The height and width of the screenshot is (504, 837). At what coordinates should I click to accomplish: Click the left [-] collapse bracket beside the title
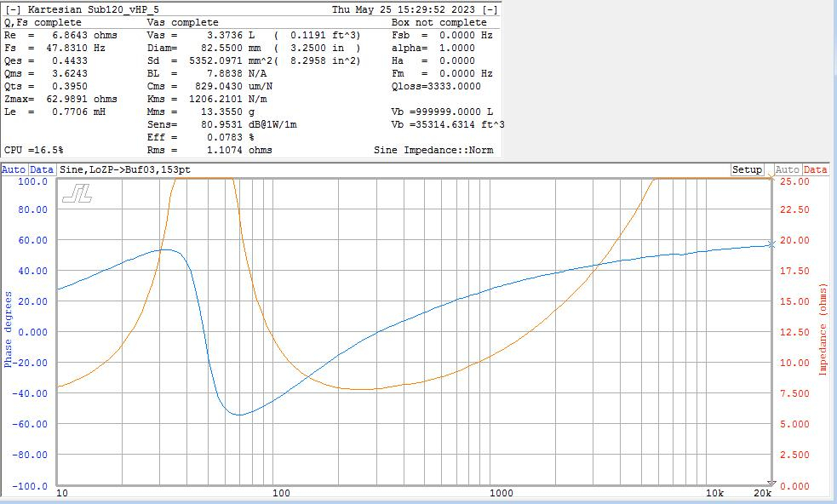14,9
